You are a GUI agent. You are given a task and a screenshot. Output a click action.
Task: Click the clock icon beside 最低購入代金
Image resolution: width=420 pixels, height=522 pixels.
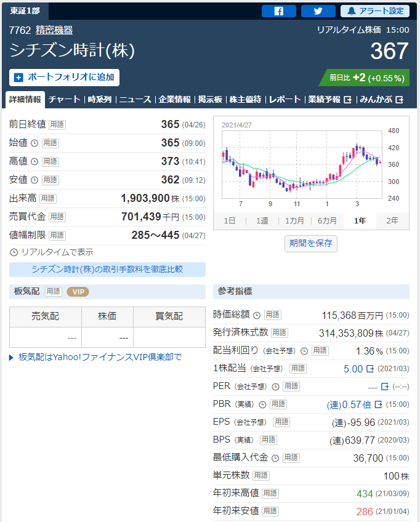[x=275, y=458]
